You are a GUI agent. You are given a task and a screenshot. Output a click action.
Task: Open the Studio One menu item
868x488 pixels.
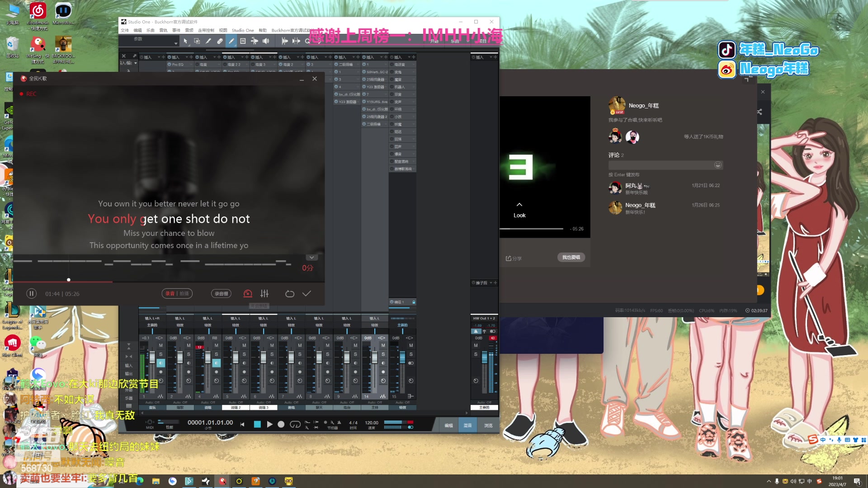243,30
